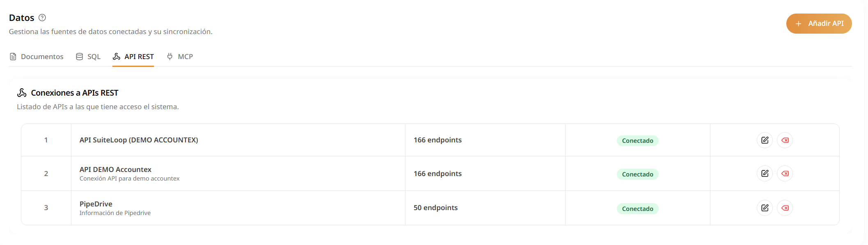Delete the API SuiteLoop (DEMO ACCOUNTEX) connection
The height and width of the screenshot is (245, 868).
pos(785,140)
